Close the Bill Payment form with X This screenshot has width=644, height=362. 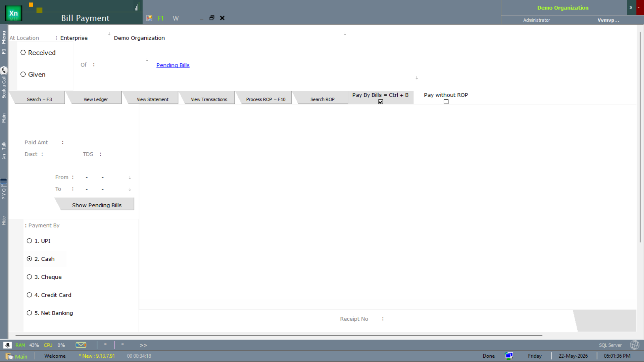point(222,18)
